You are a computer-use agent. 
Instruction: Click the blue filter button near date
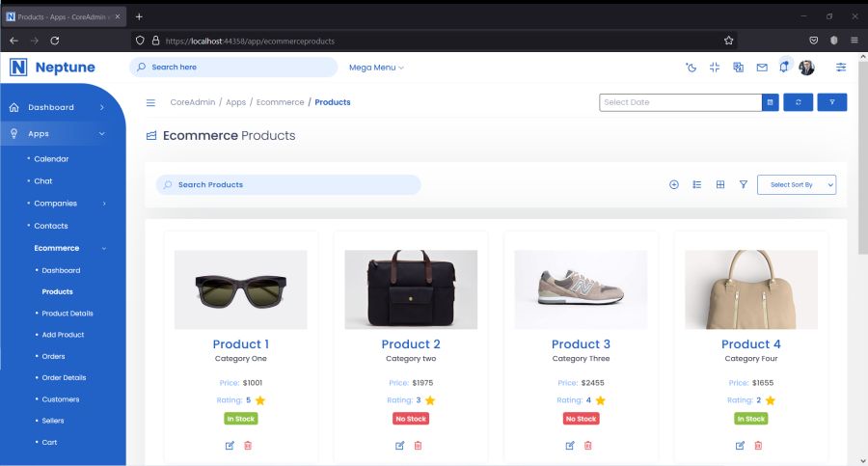click(832, 102)
